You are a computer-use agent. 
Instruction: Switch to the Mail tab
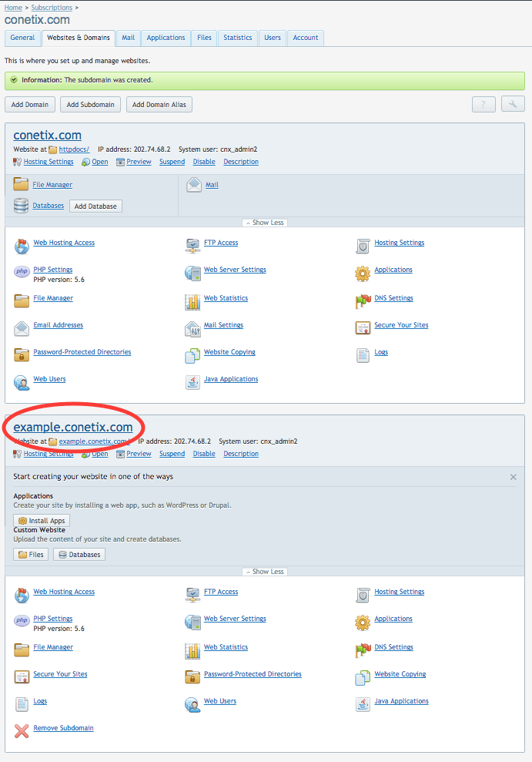128,38
